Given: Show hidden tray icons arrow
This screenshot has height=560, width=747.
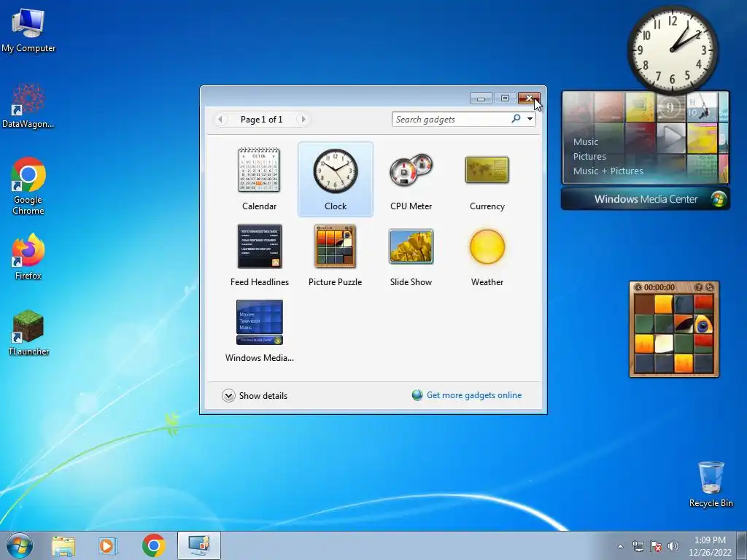Looking at the screenshot, I should [620, 546].
